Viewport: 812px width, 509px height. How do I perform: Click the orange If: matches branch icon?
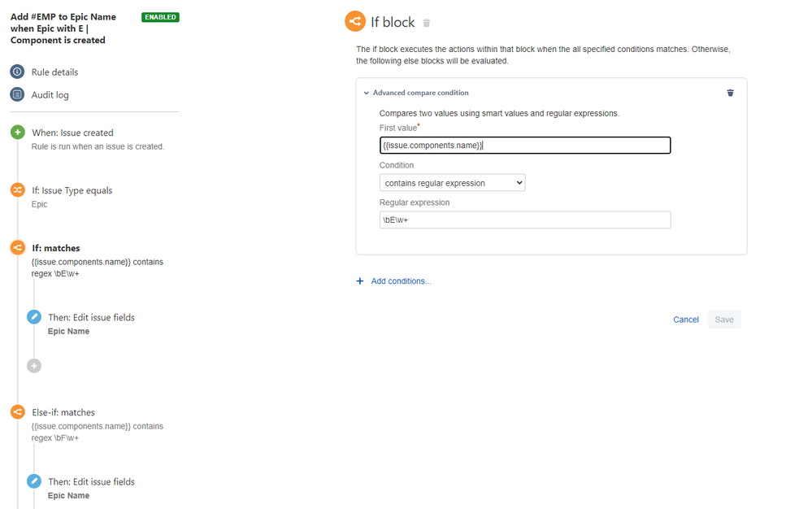pos(17,248)
